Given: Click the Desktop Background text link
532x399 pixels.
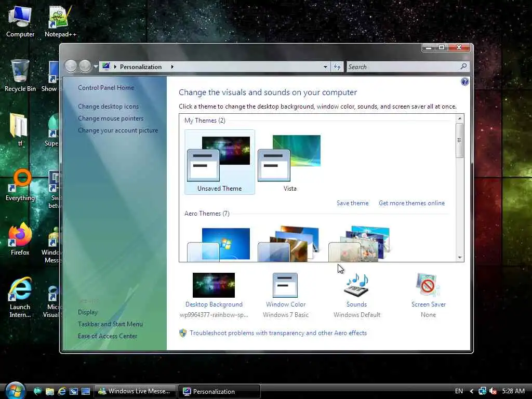Looking at the screenshot, I should click(214, 304).
